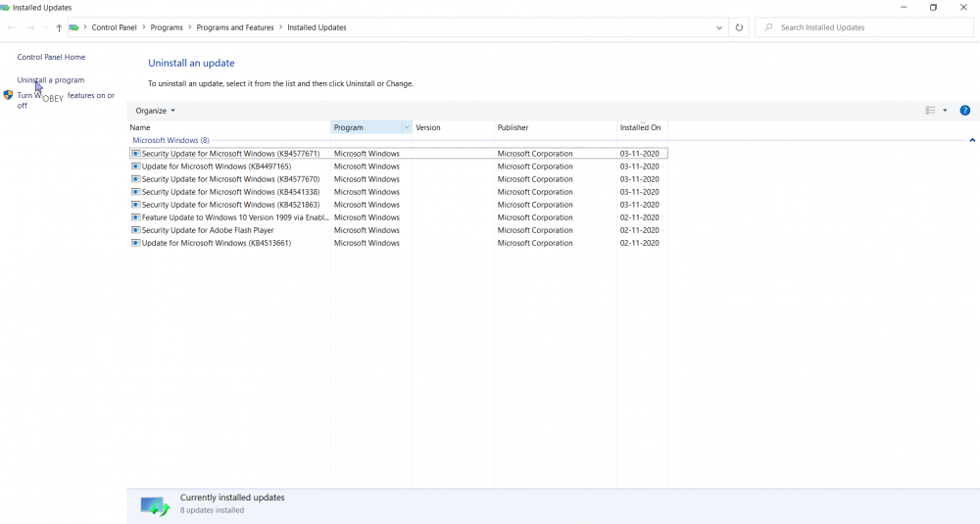
Task: Click the icon beside Security Update KB4577671
Action: click(x=135, y=154)
